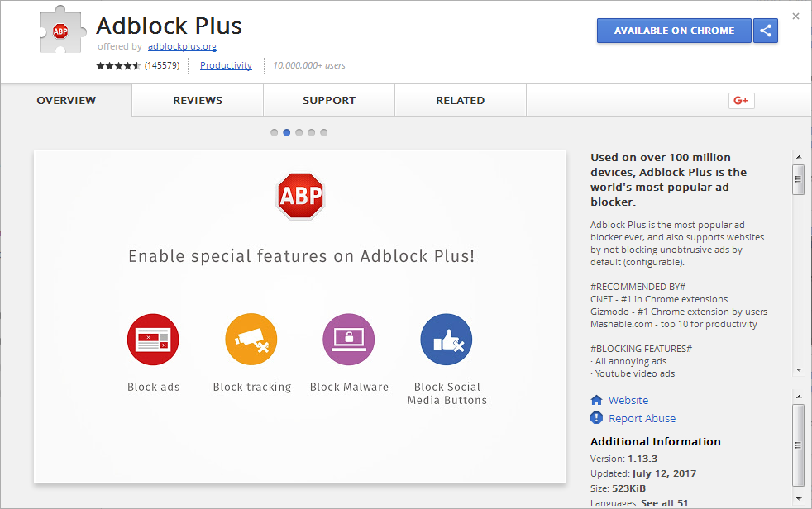Click the All annoying ads line
812x509 pixels.
point(628,361)
